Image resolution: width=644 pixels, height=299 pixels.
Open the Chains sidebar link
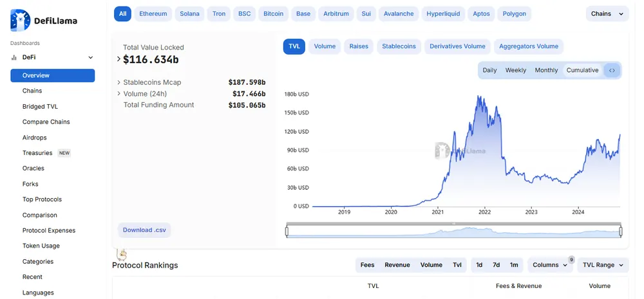click(32, 91)
